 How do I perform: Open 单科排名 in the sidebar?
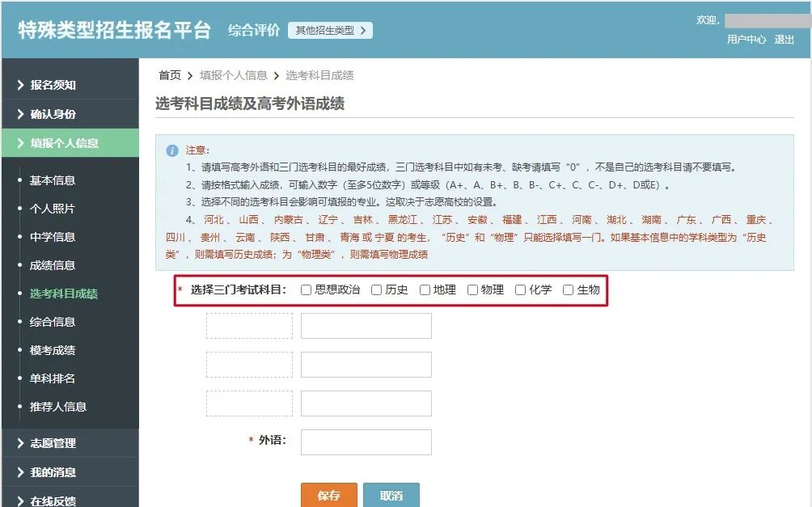[53, 378]
